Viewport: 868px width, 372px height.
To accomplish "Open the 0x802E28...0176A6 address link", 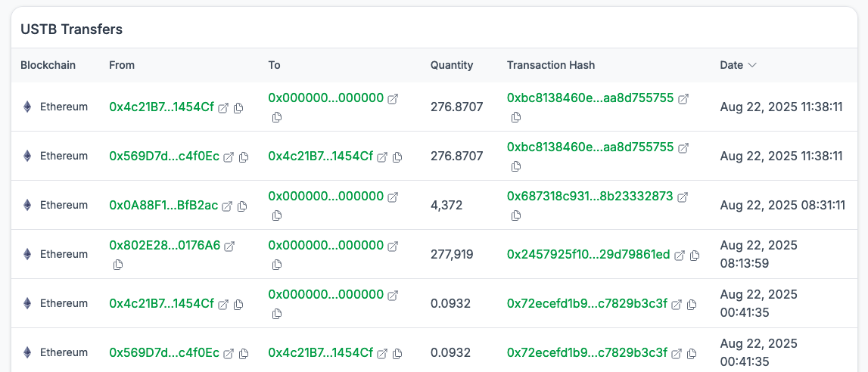I will 165,245.
